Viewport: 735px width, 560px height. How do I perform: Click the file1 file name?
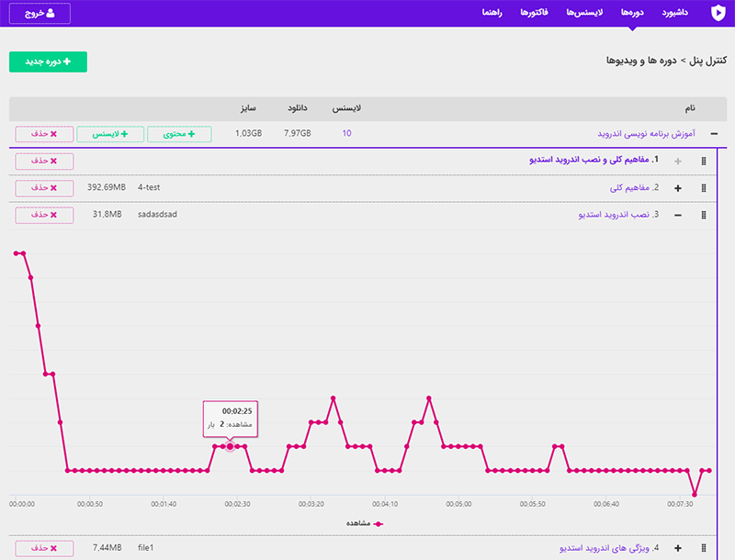point(146,548)
